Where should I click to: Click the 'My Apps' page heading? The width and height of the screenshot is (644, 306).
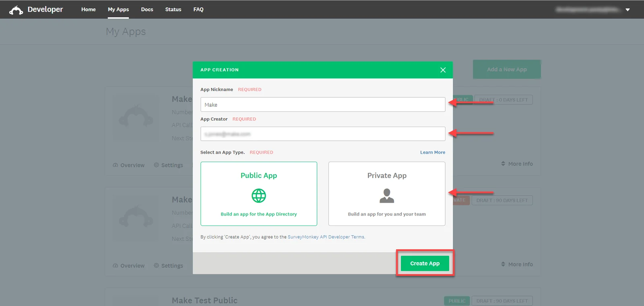126,32
